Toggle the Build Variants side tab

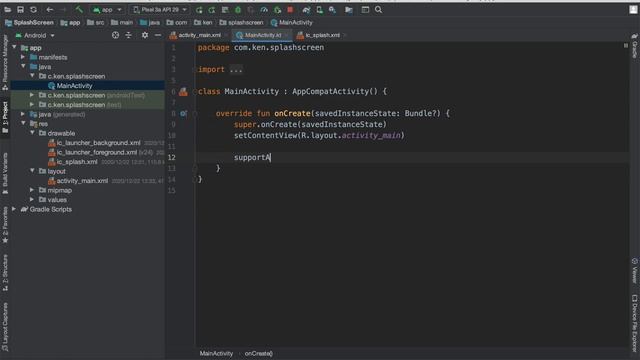[x=5, y=173]
